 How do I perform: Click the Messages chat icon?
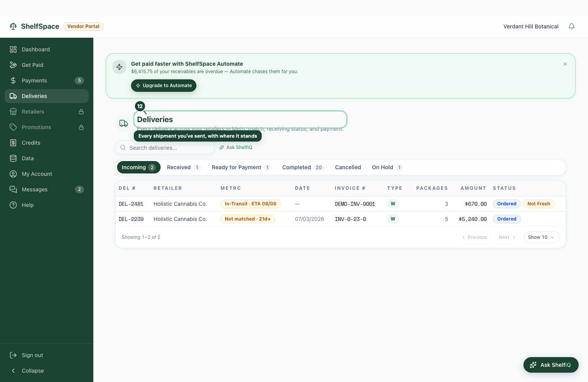click(x=13, y=189)
